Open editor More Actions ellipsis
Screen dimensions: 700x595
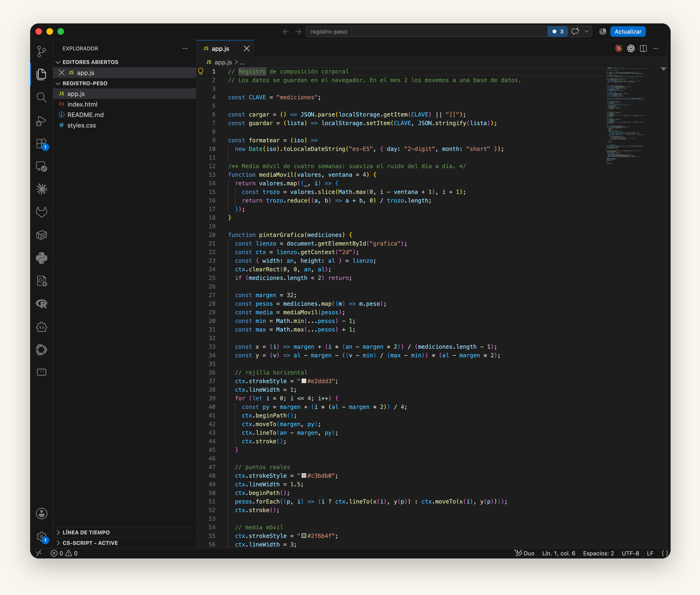coord(656,48)
